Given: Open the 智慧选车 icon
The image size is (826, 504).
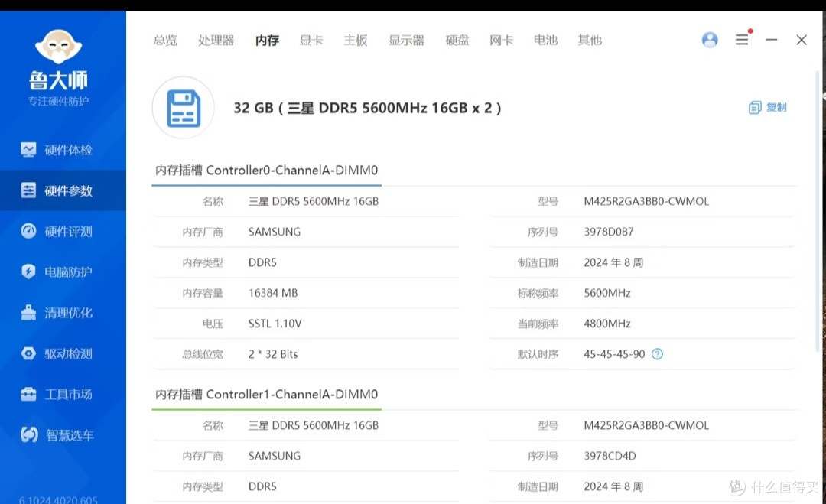Looking at the screenshot, I should pyautogui.click(x=30, y=434).
